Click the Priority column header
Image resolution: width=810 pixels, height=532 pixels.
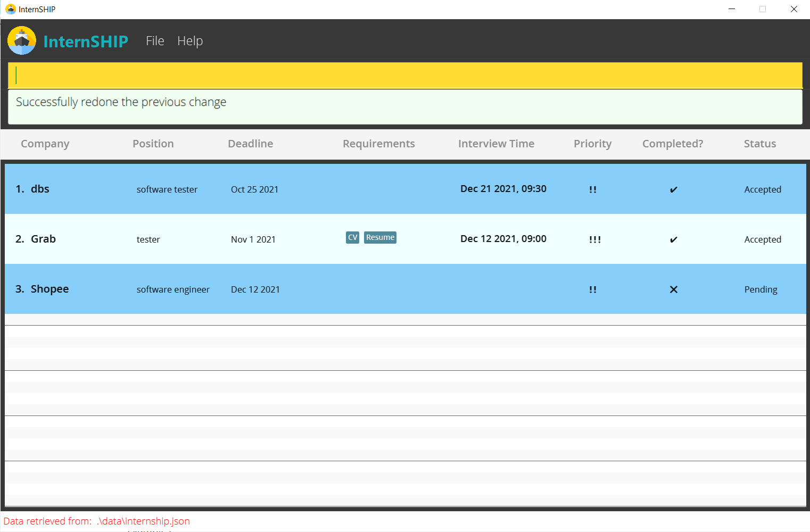point(593,144)
